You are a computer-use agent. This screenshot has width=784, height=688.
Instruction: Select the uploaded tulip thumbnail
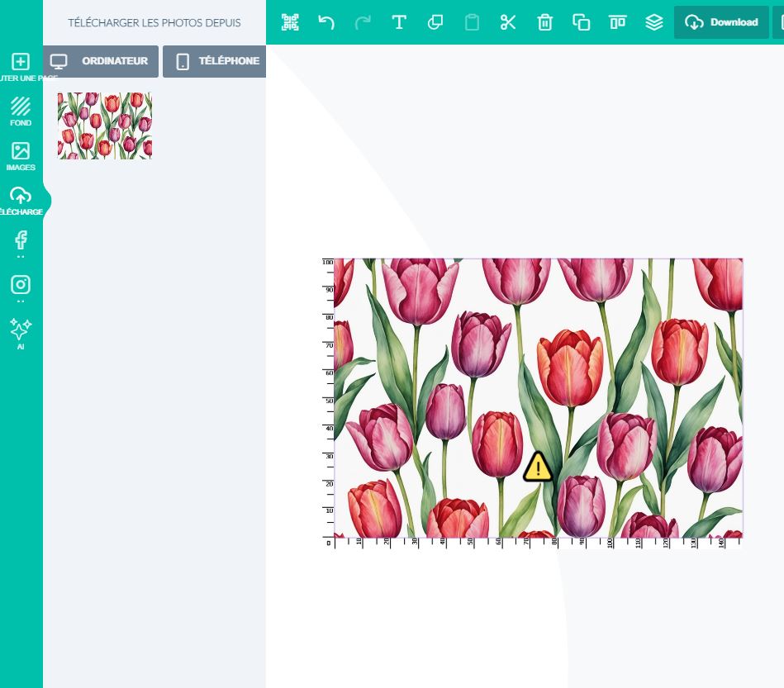click(x=105, y=126)
